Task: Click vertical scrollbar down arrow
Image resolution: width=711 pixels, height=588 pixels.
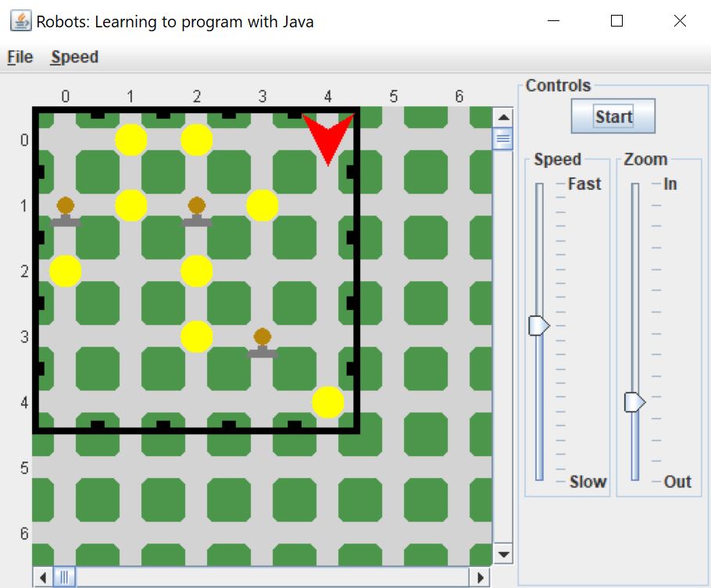Action: (503, 554)
